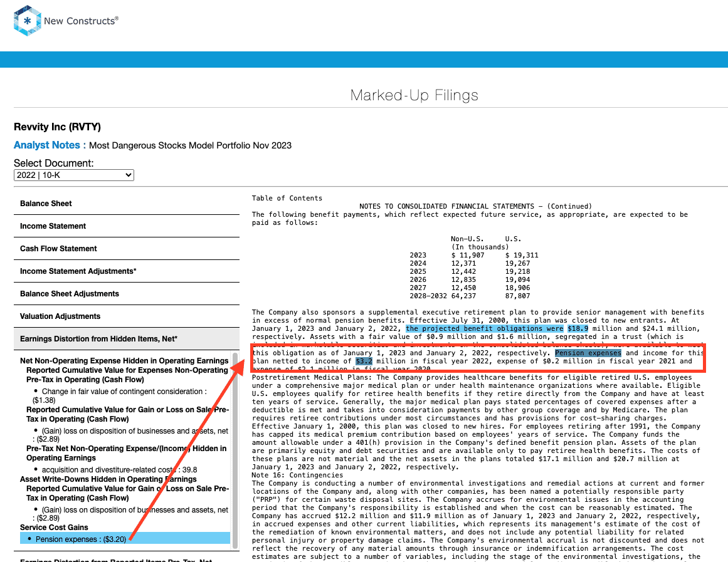Viewport: 728px width, 562px height.
Task: Select acquisition and divestiture-related costs : 39.8 item
Action: pos(119,470)
